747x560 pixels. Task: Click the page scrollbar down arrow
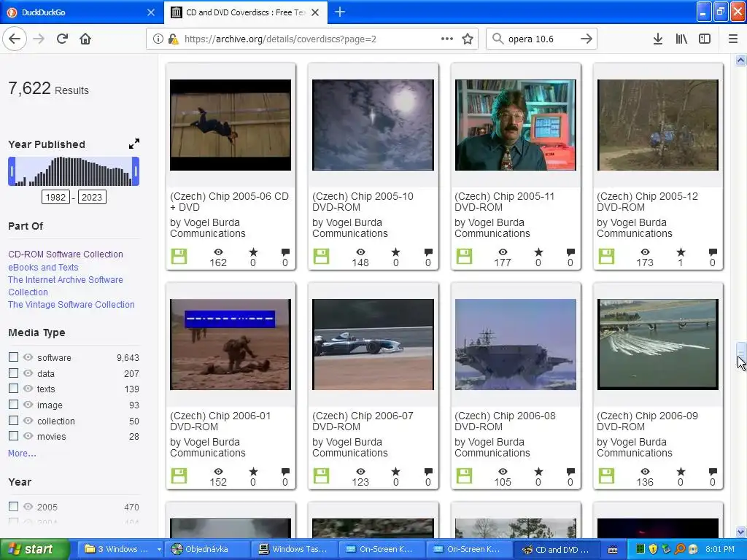(741, 532)
